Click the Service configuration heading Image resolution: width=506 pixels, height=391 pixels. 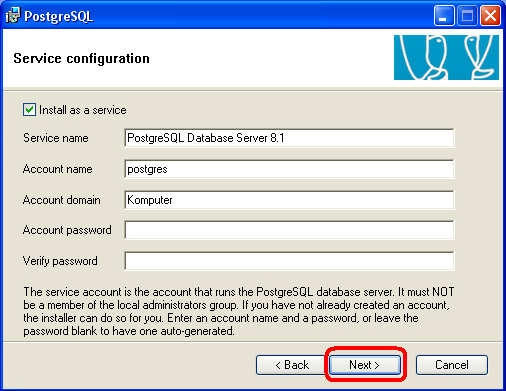click(82, 58)
